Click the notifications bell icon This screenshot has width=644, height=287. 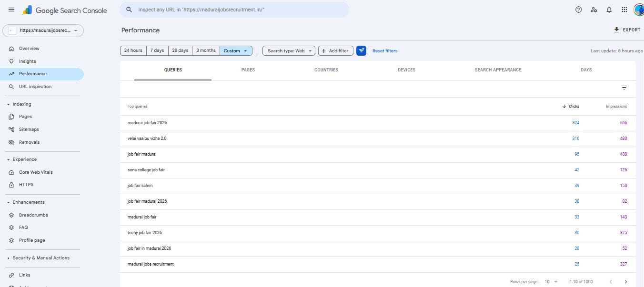point(609,10)
